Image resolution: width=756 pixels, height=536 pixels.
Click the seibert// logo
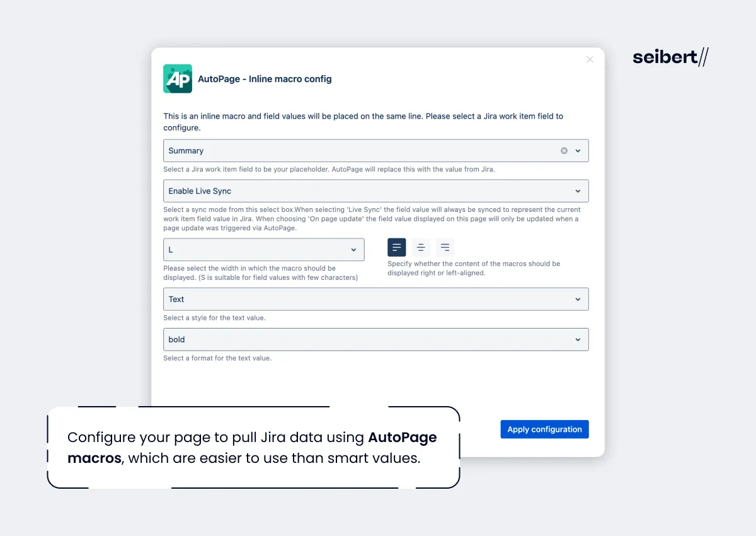pyautogui.click(x=670, y=57)
